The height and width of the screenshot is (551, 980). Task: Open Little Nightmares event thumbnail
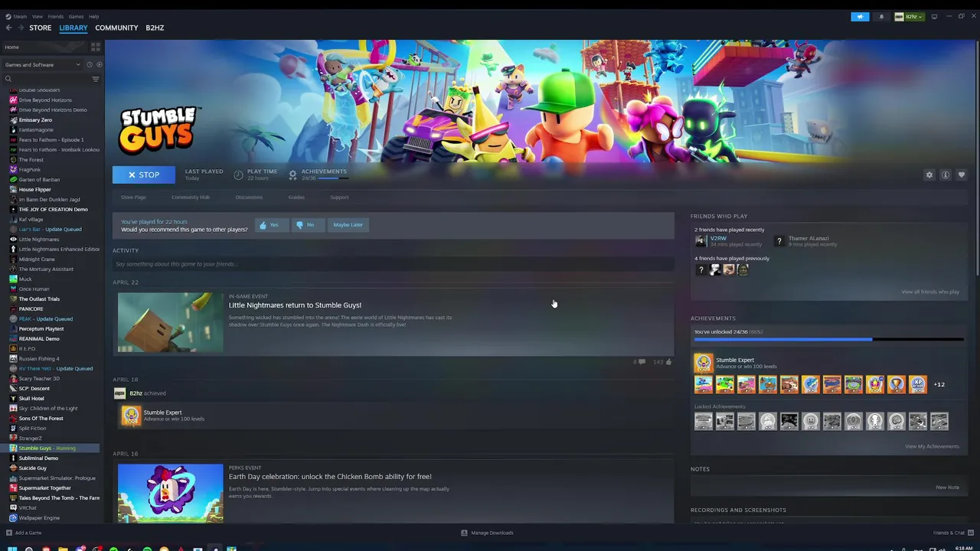(170, 322)
